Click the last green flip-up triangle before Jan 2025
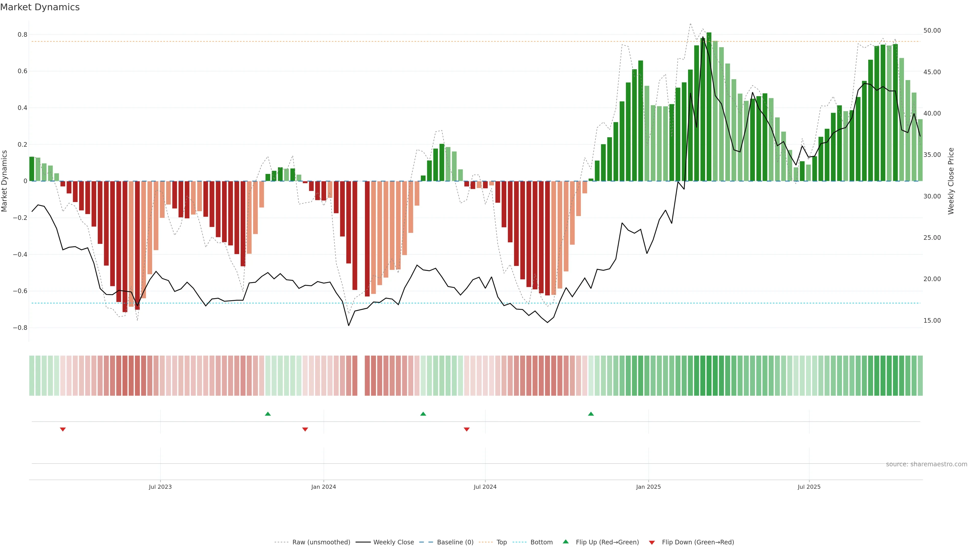The image size is (980, 551). [x=591, y=414]
